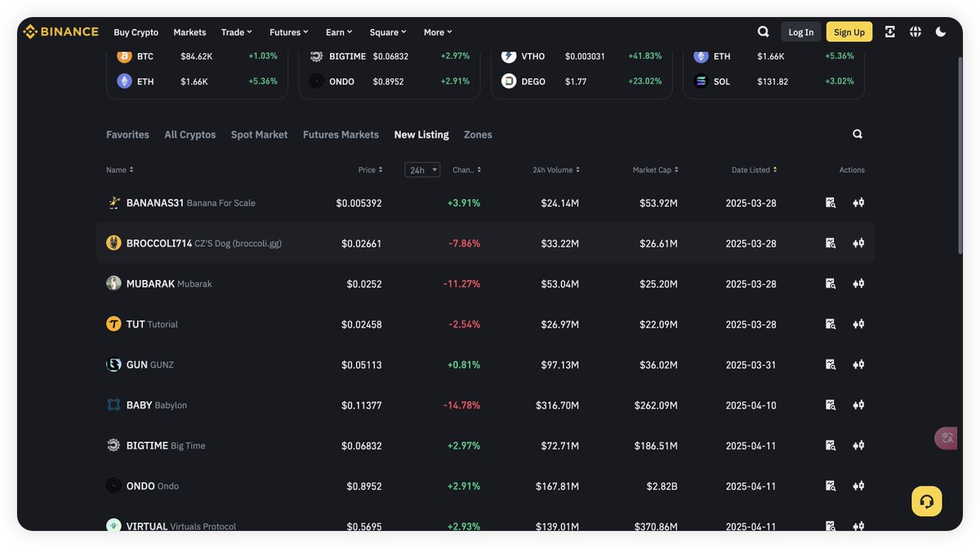Click the Binance logo
Image resolution: width=980 pixels, height=548 pixels.
point(60,32)
